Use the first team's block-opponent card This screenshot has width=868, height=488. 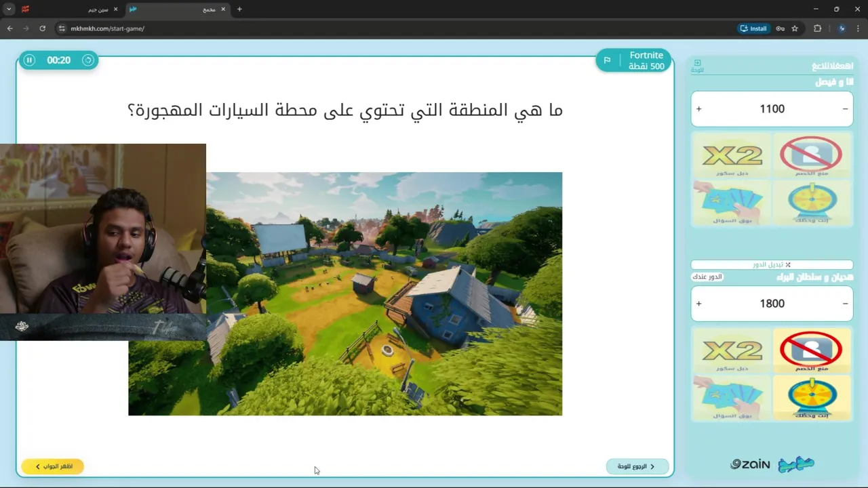pos(811,157)
